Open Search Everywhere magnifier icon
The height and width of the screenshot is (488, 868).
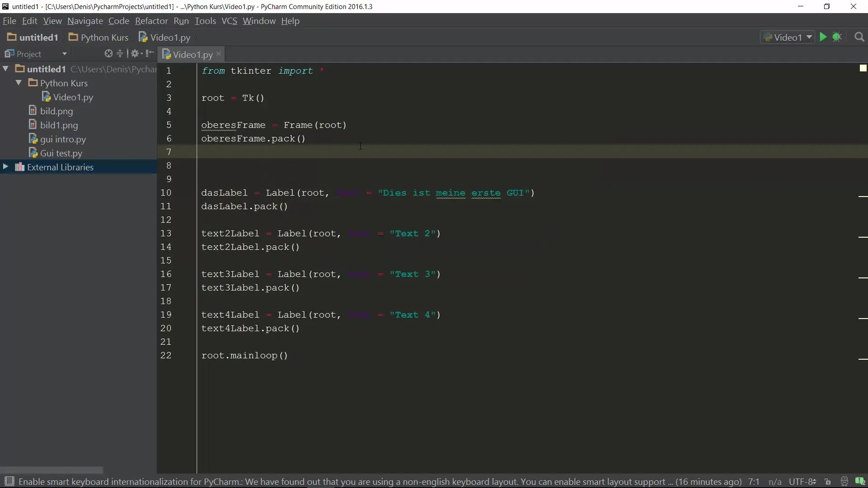tap(859, 37)
